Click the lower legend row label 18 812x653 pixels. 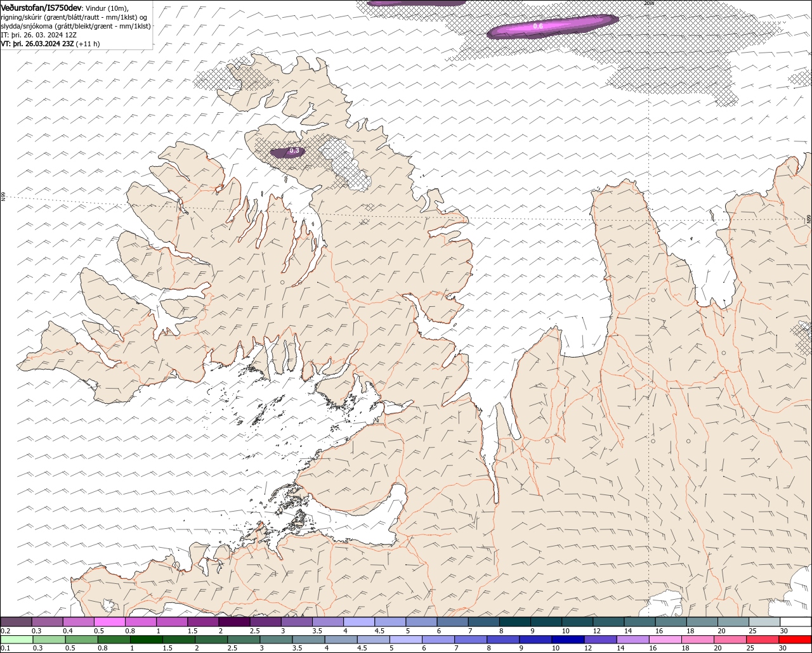685,648
